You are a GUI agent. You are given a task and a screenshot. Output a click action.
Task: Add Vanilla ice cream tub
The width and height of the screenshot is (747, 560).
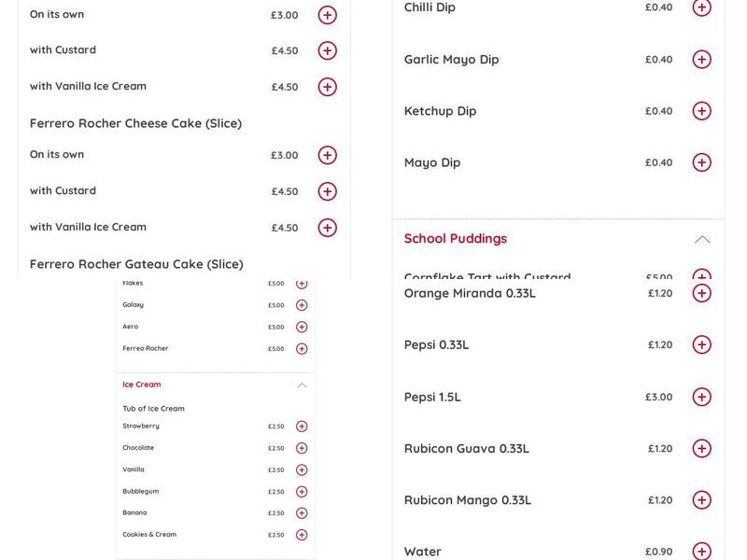tap(300, 469)
